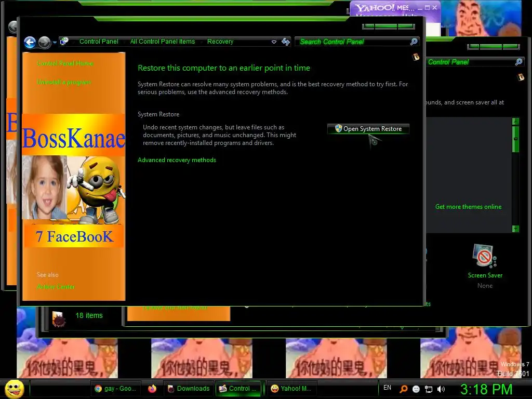Viewport: 532px width, 399px height.
Task: Open the Uninstall a program link
Action: (64, 82)
